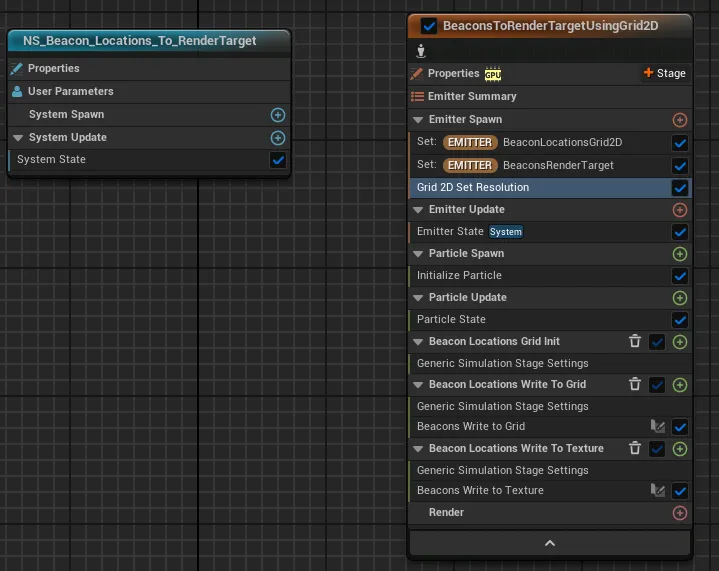Click the Properties pencil icon in system node
Image resolution: width=719 pixels, height=571 pixels.
point(17,68)
